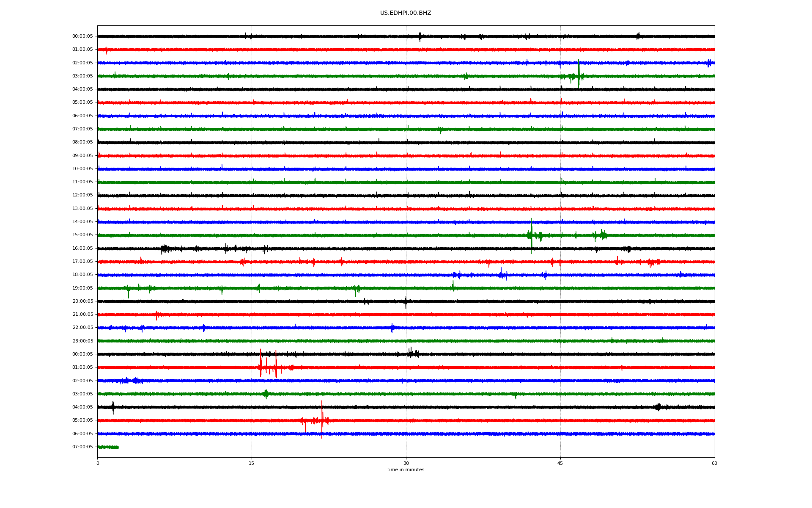The width and height of the screenshot is (812, 508).
Task: Click the 'time in minutes' axis label
Action: [406, 469]
